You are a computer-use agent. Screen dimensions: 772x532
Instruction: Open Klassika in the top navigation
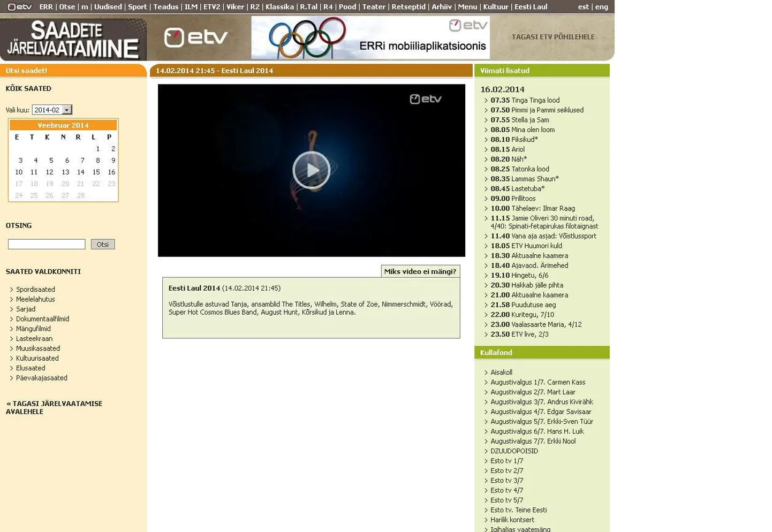(280, 7)
